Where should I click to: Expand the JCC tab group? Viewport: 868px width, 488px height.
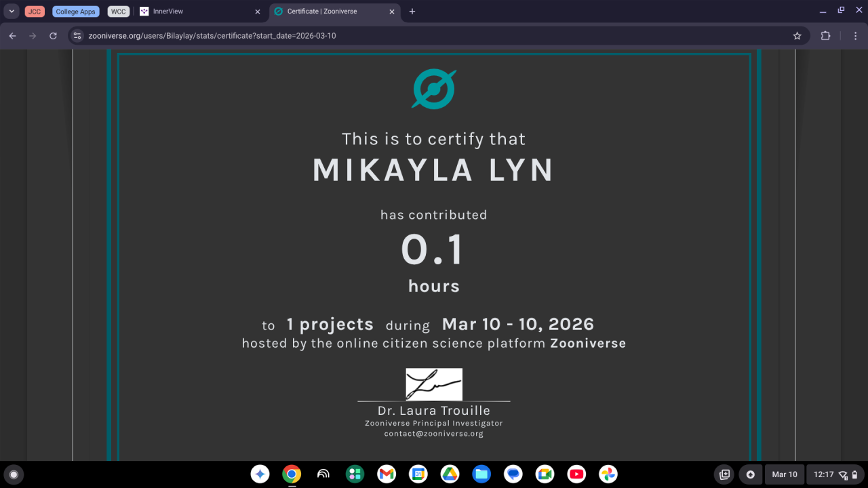[x=35, y=12]
